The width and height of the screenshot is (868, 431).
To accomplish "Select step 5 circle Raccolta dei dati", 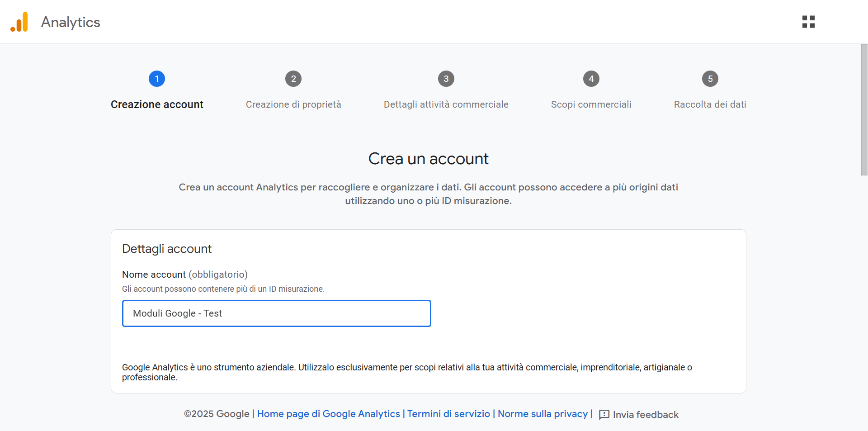I will 710,78.
